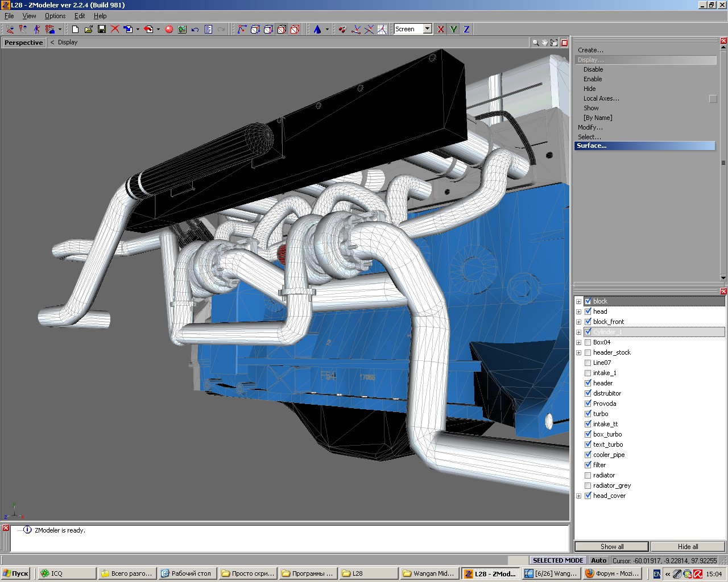Toggle the X axis constraint button
728x582 pixels.
pos(440,29)
